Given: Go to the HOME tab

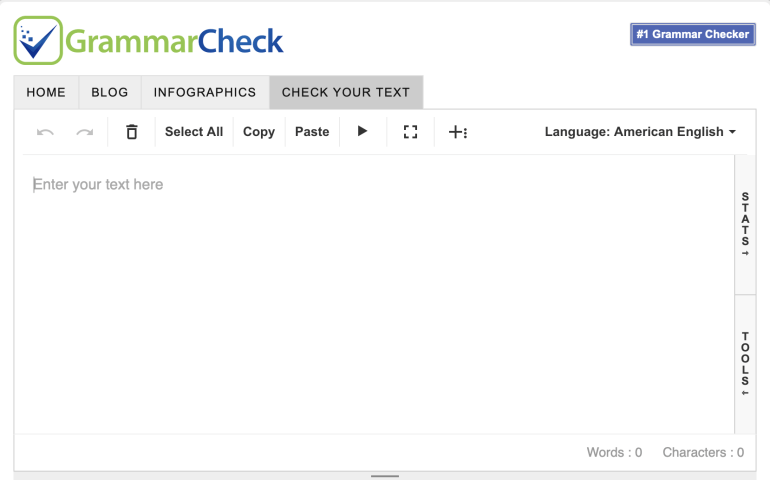Looking at the screenshot, I should (x=46, y=92).
